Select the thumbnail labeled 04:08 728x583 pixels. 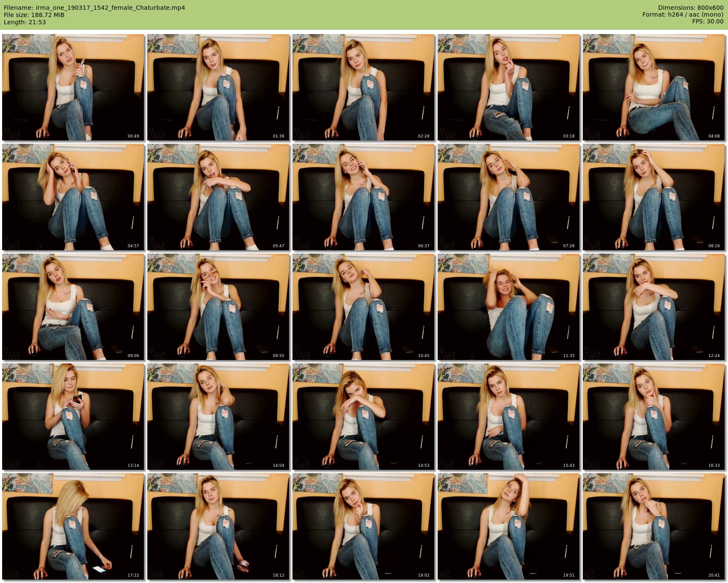click(x=653, y=87)
